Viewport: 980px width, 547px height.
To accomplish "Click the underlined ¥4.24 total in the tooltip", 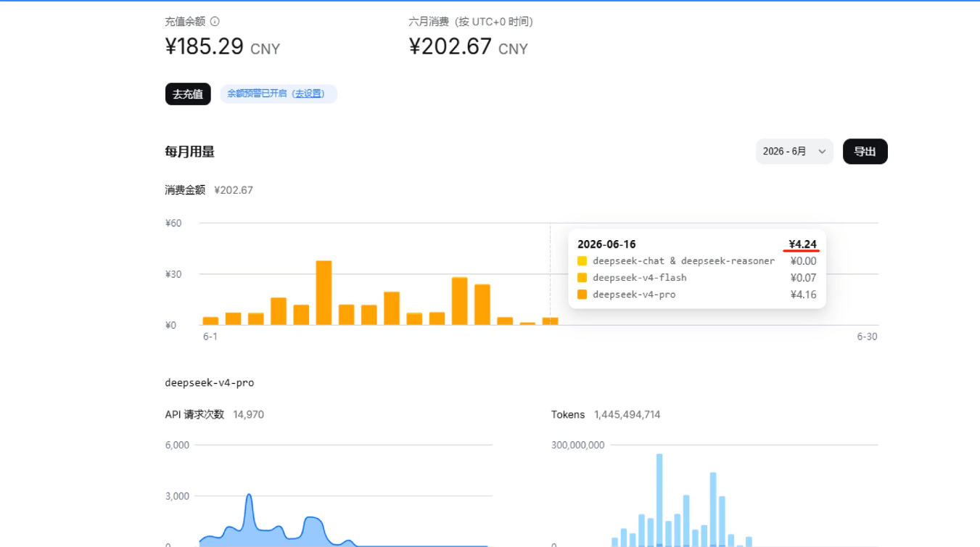I will click(803, 244).
